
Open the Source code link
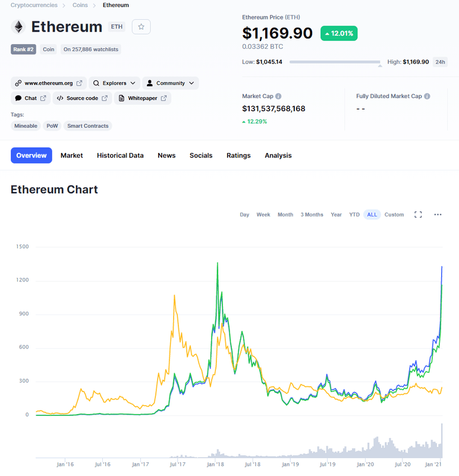click(82, 98)
